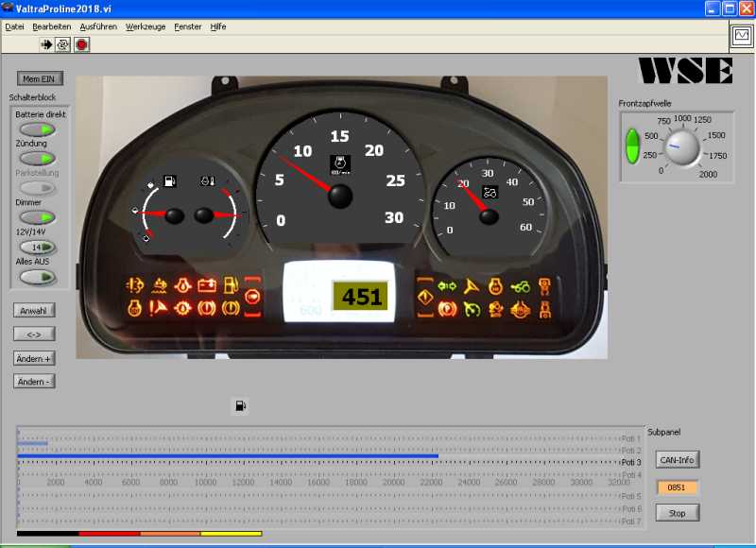
Task: Click the 2000 mark on Frontzapfwelle dial
Action: pyautogui.click(x=708, y=175)
